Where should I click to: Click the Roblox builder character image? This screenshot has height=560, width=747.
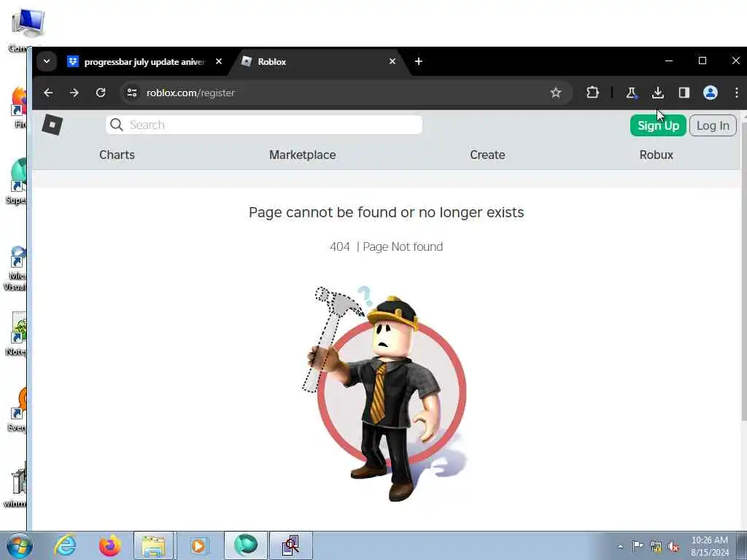pyautogui.click(x=384, y=393)
